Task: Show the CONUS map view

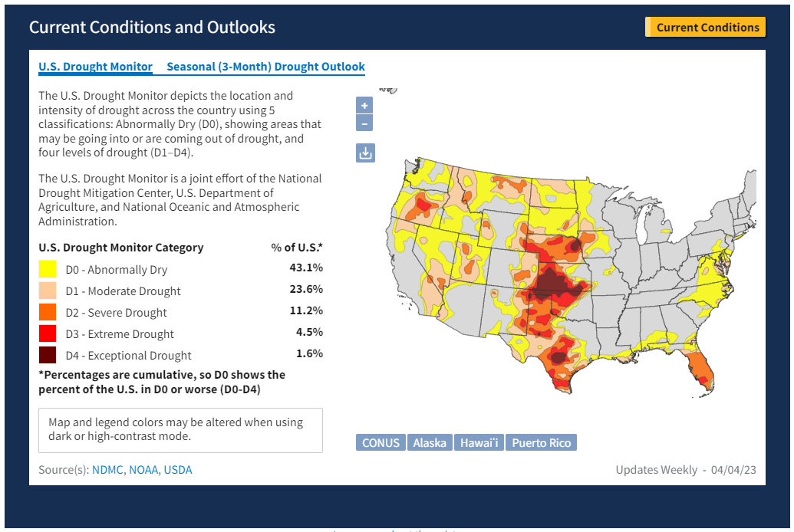Action: 381,443
